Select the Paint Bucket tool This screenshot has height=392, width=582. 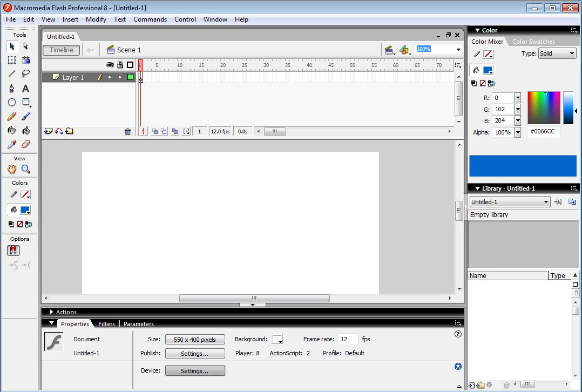click(x=25, y=130)
